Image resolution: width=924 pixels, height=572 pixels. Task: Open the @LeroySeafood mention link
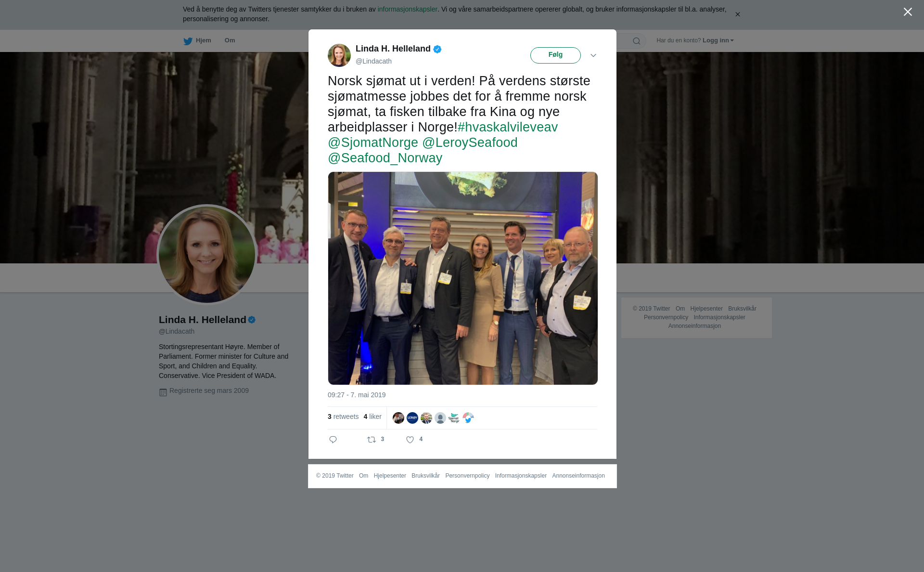(x=470, y=143)
